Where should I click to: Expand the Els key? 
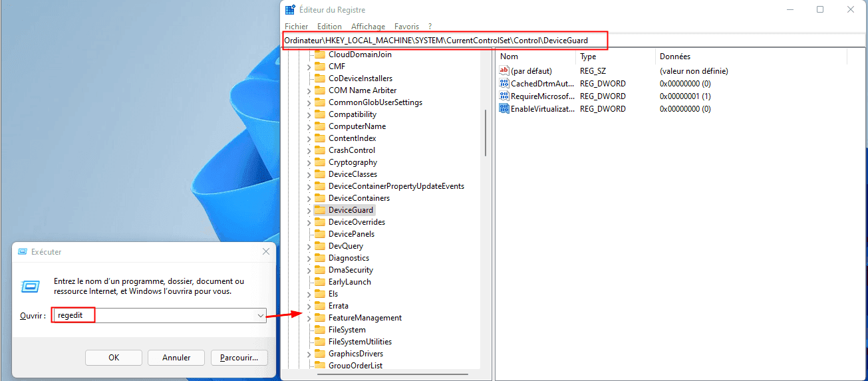pyautogui.click(x=309, y=294)
